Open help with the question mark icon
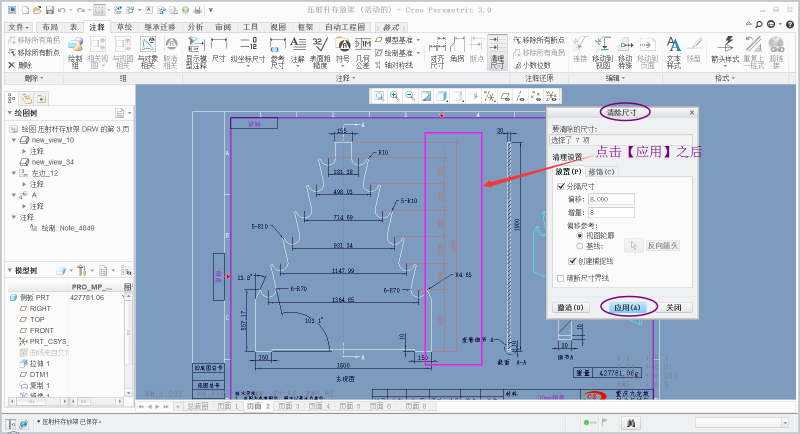This screenshot has width=800, height=434. click(x=790, y=24)
